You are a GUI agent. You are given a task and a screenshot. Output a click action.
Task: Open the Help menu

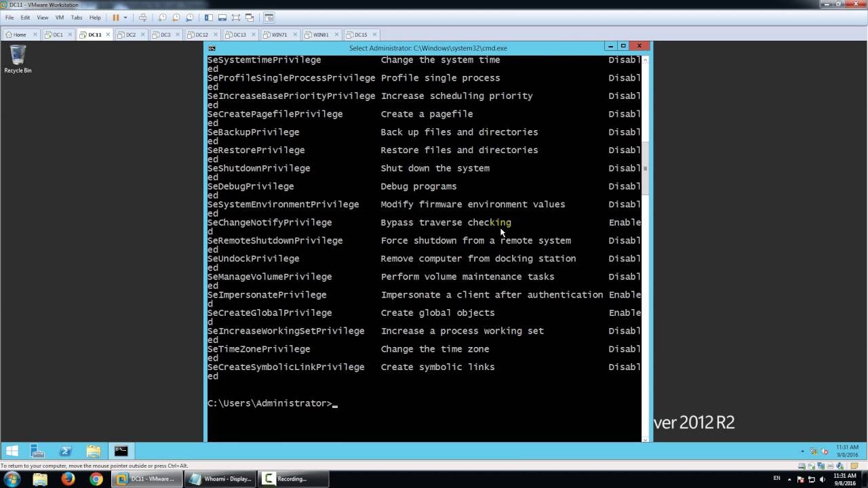click(95, 18)
